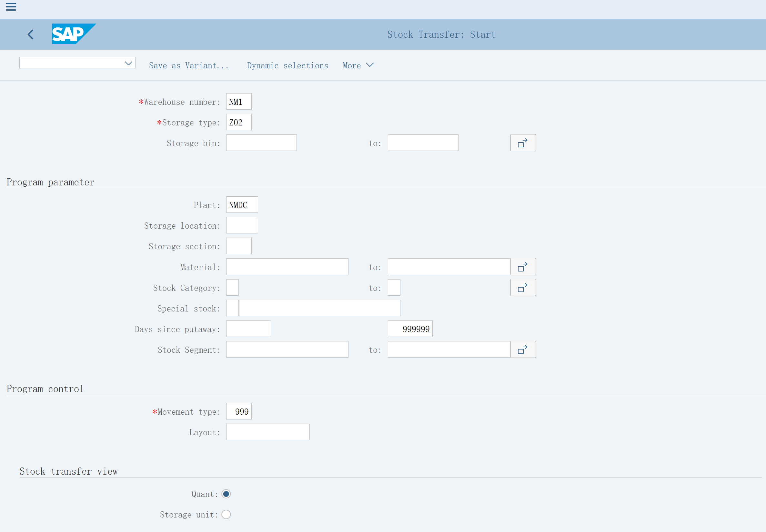The height and width of the screenshot is (532, 766).
Task: Expand the variant dropdown in toolbar
Action: click(128, 63)
